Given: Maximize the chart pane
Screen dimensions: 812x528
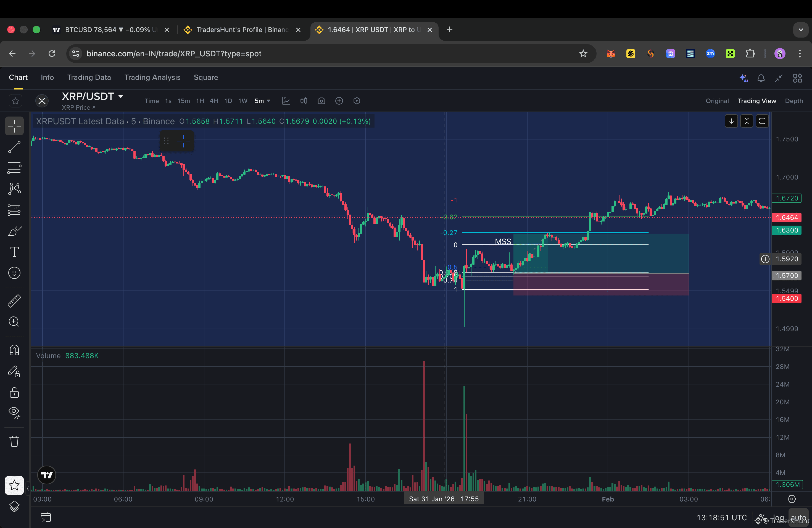Looking at the screenshot, I should point(762,121).
